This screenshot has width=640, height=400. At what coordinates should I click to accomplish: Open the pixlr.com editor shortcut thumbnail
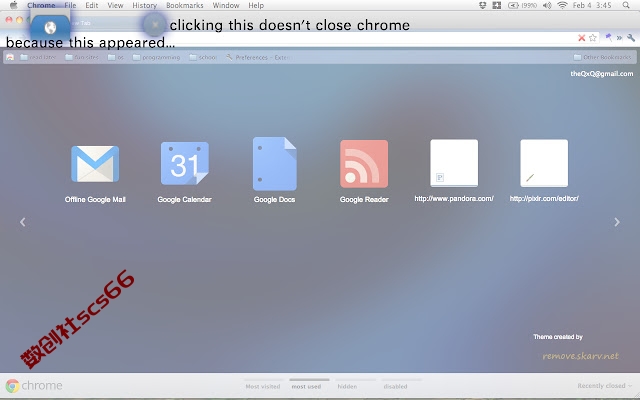point(544,163)
